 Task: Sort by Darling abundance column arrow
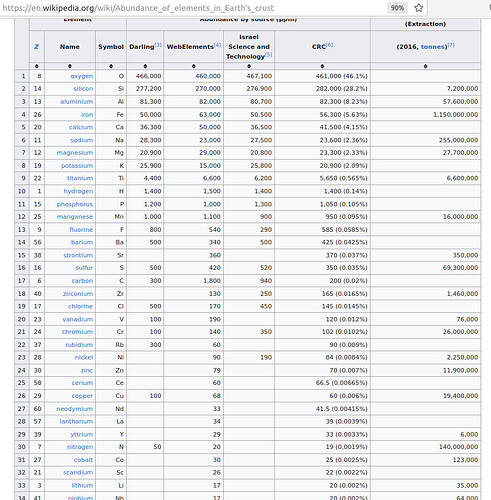coord(145,66)
